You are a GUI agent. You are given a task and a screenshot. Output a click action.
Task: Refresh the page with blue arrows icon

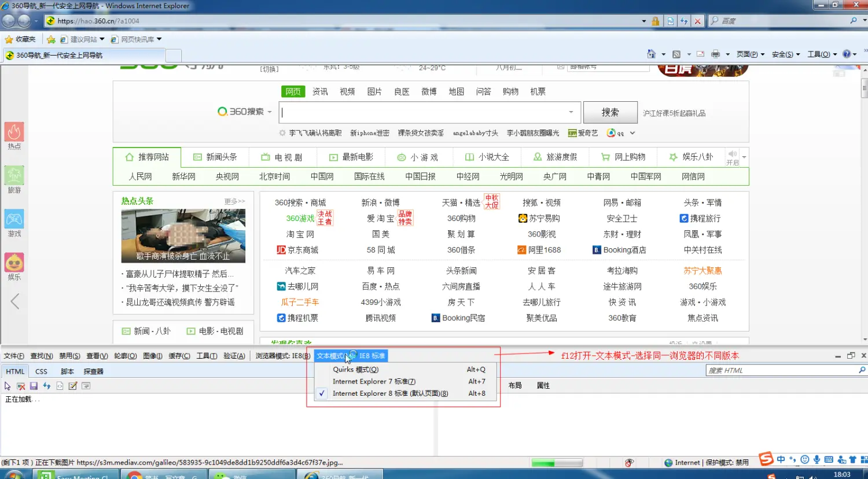[x=684, y=21]
